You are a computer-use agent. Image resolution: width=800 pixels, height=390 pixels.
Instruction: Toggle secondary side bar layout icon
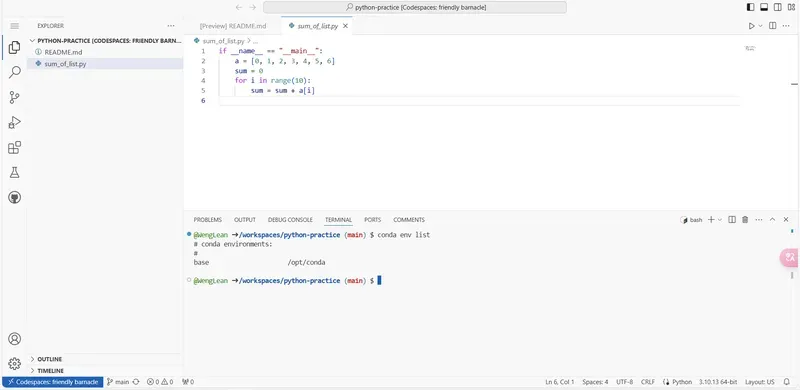point(778,7)
